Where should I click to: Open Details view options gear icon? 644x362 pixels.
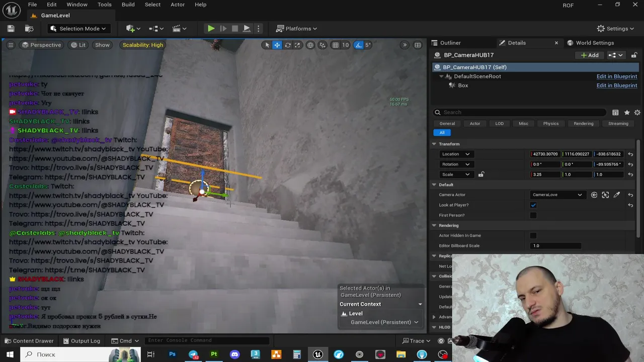pos(637,113)
